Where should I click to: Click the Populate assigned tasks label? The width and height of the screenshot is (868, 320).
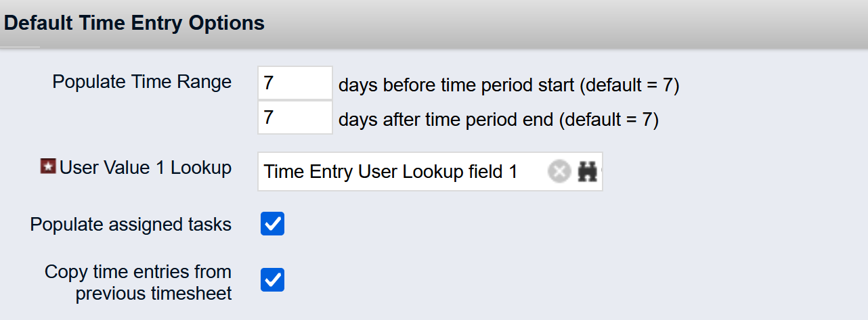point(131,225)
